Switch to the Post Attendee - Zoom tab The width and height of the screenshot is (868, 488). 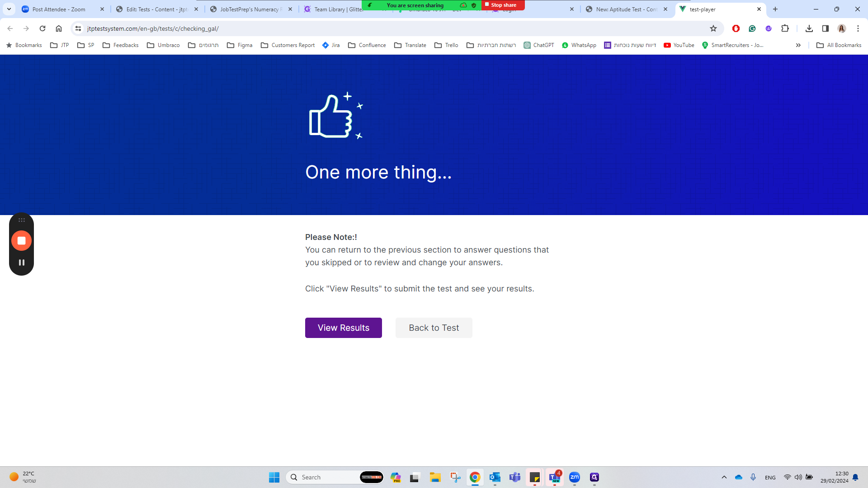59,9
